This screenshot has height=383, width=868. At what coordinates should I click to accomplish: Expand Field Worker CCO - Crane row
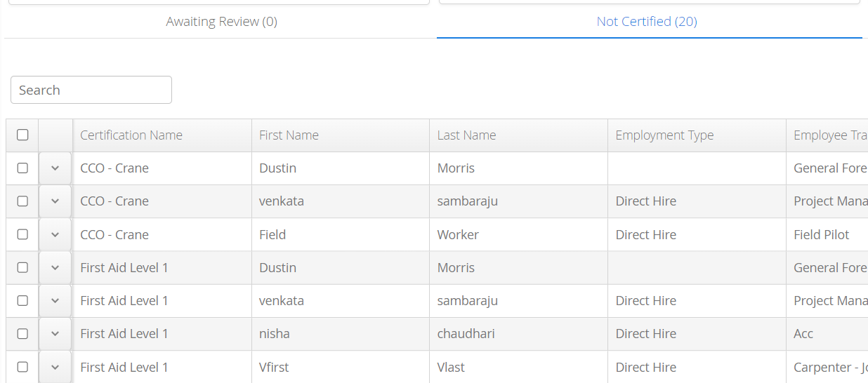click(x=55, y=234)
